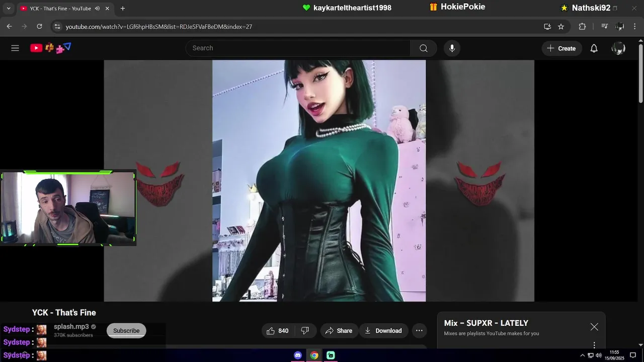This screenshot has height=362, width=644.
Task: Open the Chrome three-dot menu
Action: pyautogui.click(x=635, y=26)
